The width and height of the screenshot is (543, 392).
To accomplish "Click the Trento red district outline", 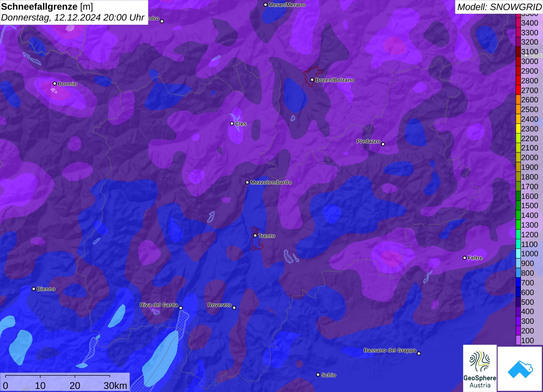I will click(256, 238).
